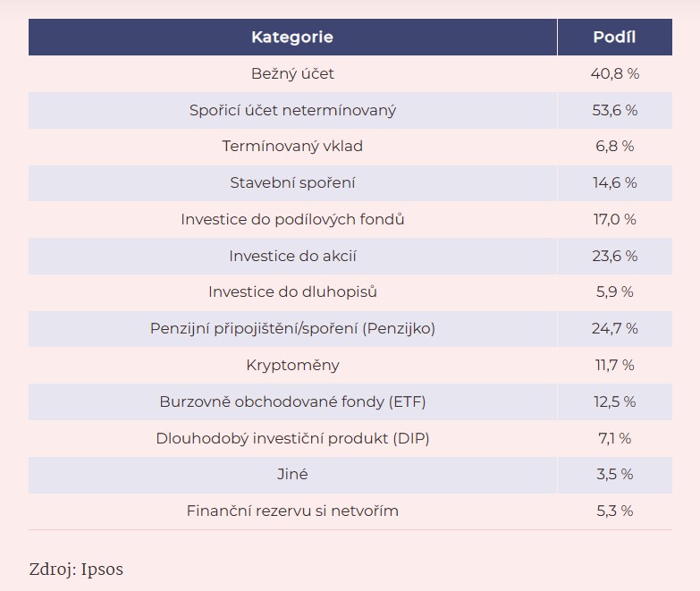The height and width of the screenshot is (591, 700).
Task: Select Spořicí účet netermínovaný row
Action: click(x=292, y=111)
